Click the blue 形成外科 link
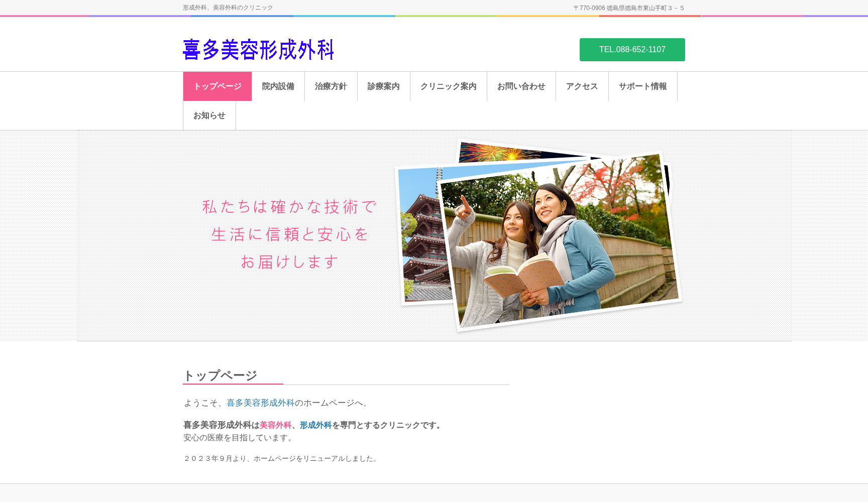Image resolution: width=868 pixels, height=502 pixels. point(314,425)
